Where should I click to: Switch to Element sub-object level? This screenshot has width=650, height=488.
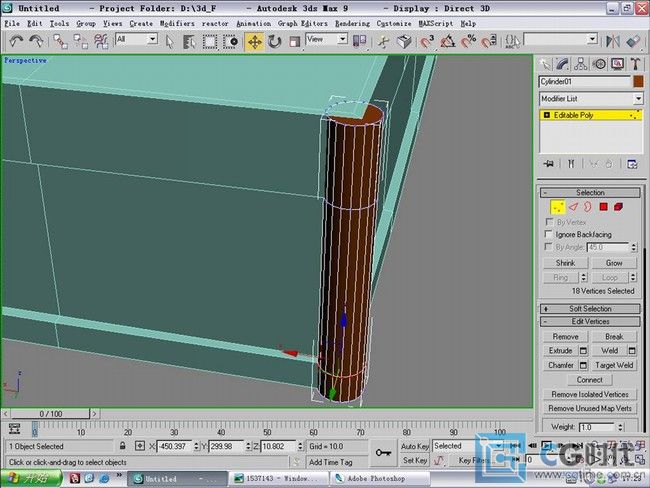[618, 207]
